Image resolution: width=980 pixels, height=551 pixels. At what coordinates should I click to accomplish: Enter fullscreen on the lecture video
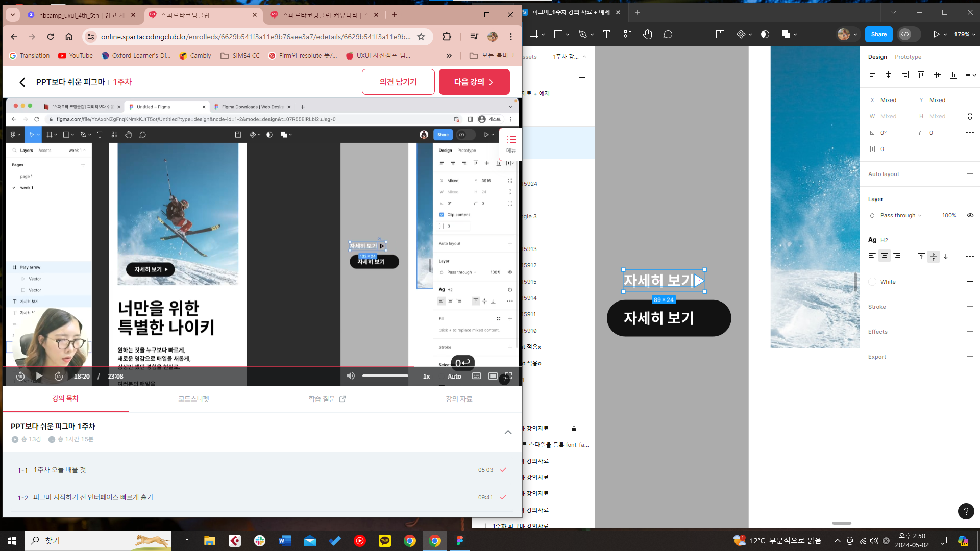tap(508, 377)
